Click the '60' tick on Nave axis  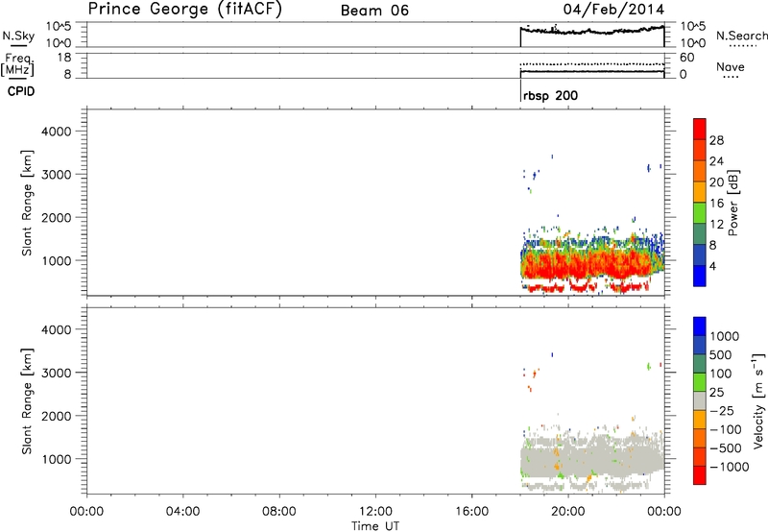(686, 58)
